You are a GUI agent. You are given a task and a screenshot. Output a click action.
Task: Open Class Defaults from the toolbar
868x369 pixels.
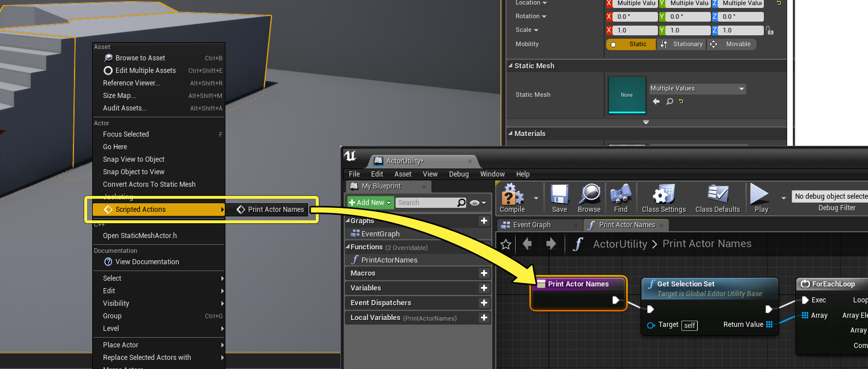coord(717,198)
